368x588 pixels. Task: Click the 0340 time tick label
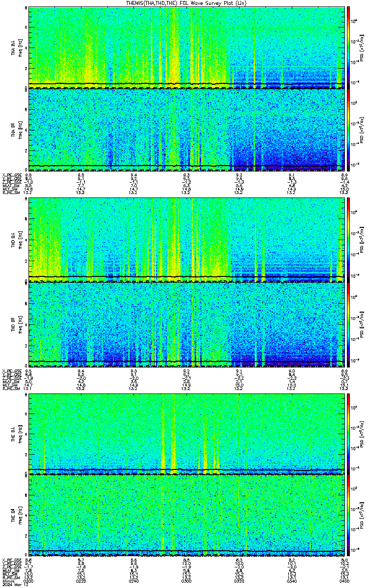[291, 580]
